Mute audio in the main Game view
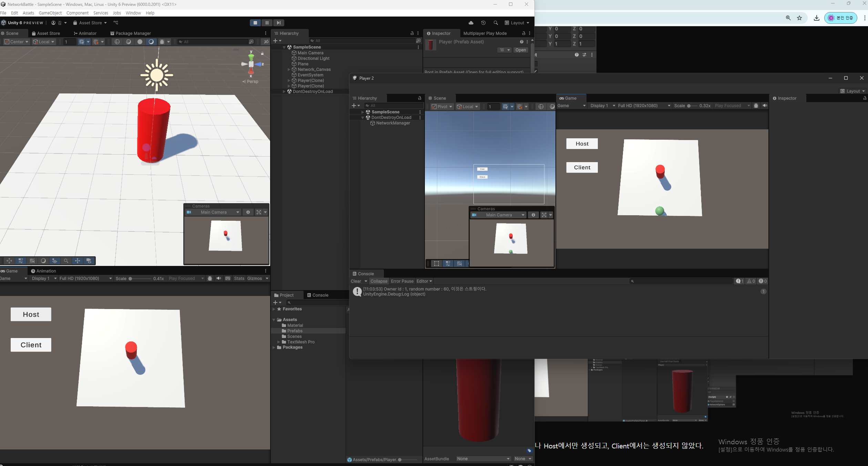This screenshot has height=466, width=868. coord(218,278)
